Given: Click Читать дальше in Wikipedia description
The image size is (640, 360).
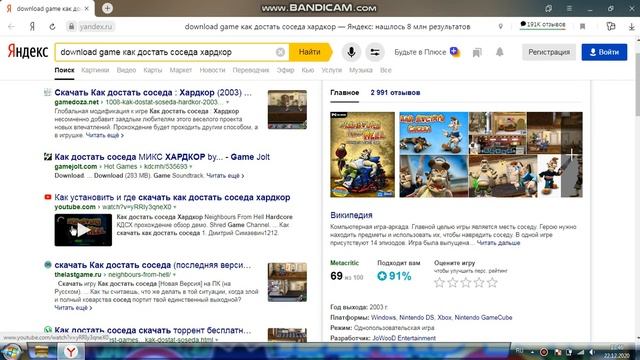Looking at the screenshot, I should click(x=498, y=243).
